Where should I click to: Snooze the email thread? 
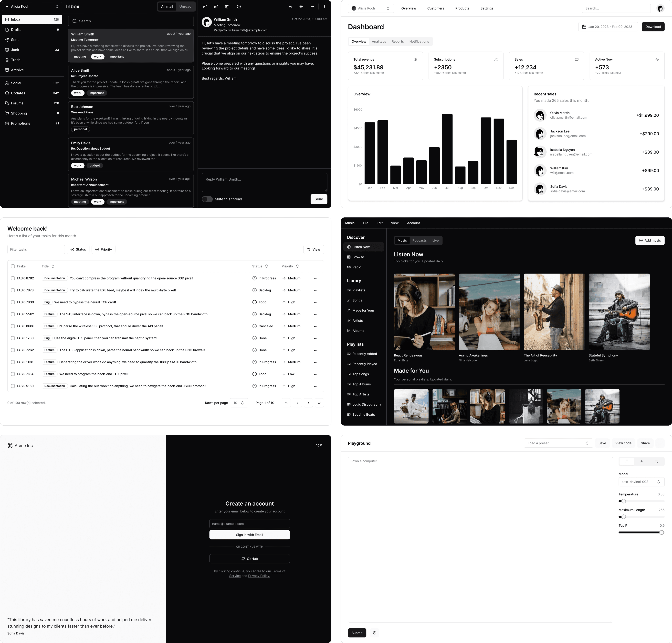click(239, 7)
